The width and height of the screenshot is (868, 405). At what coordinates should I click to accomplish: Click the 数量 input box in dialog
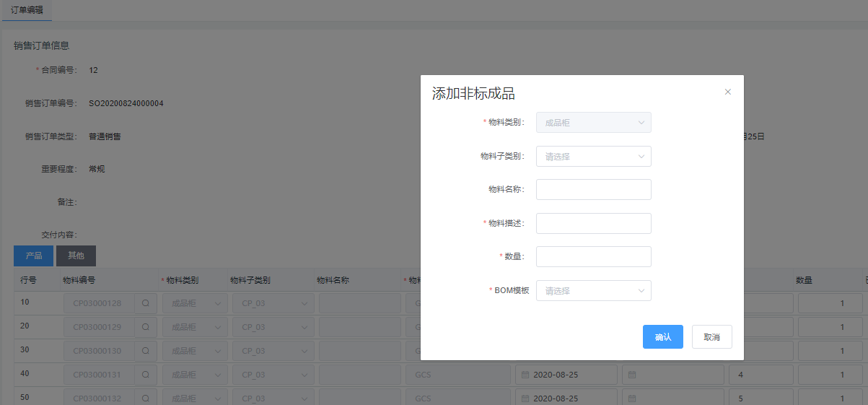point(593,257)
